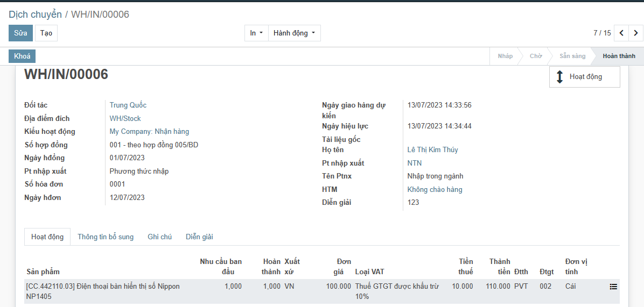Click scheduled date 13/07/2023 14:33:56
The image size is (644, 307).
[439, 105]
